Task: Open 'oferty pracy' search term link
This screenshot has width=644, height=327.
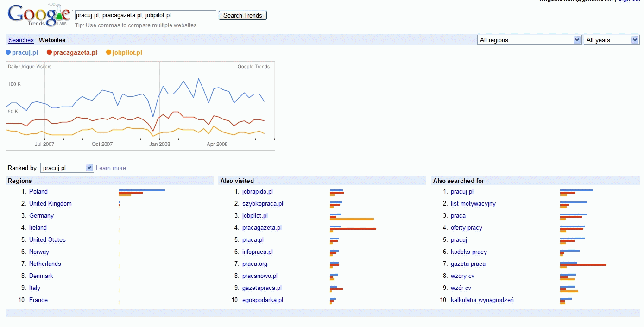Action: pyautogui.click(x=467, y=228)
